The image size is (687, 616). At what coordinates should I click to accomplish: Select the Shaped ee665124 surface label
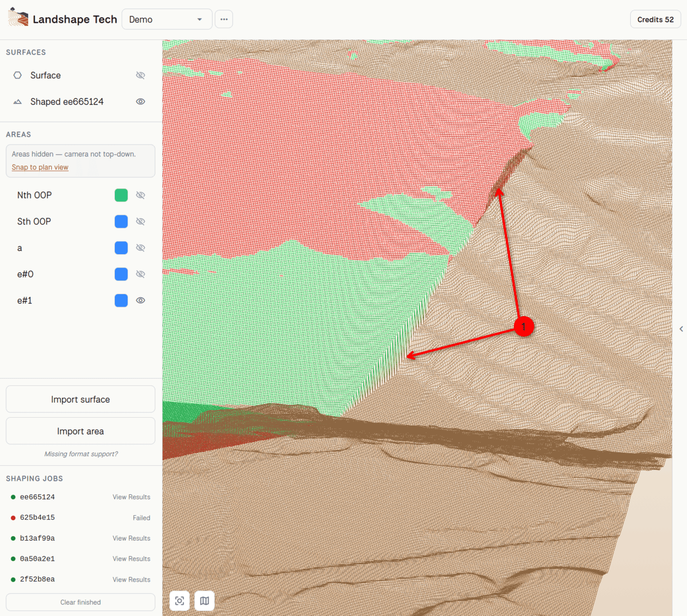point(67,101)
